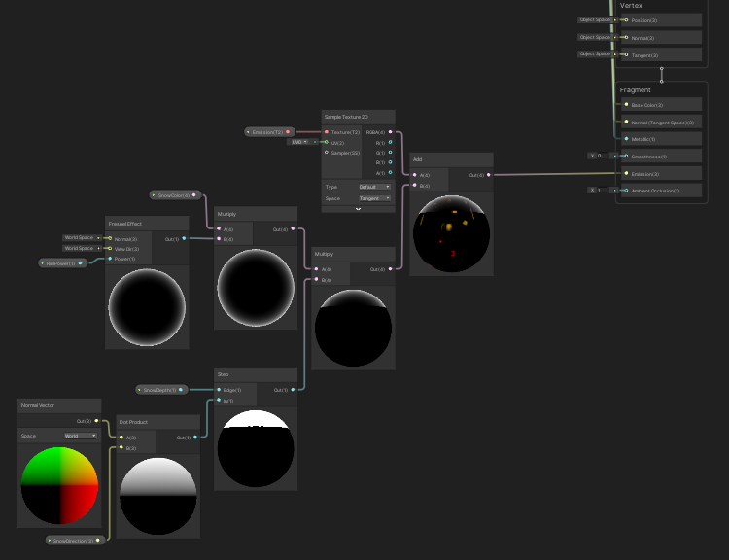Select the Normal Vector node header
The height and width of the screenshot is (560, 729).
point(59,405)
